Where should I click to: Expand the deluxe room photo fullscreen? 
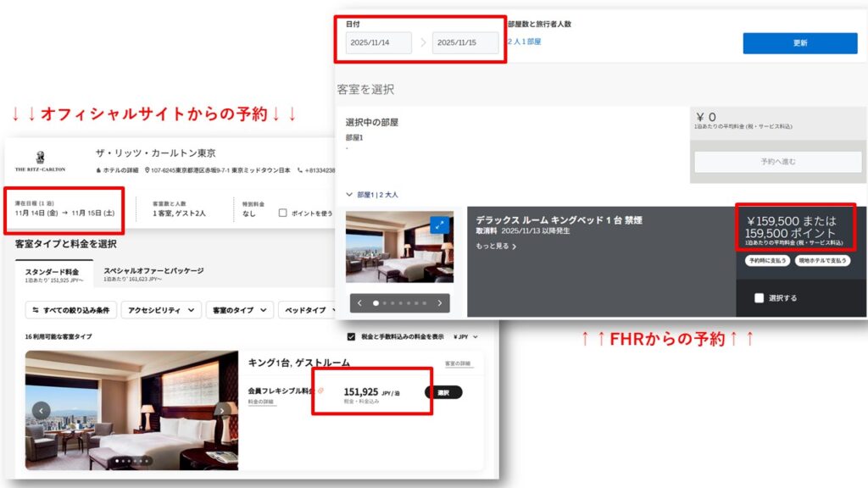tap(439, 225)
